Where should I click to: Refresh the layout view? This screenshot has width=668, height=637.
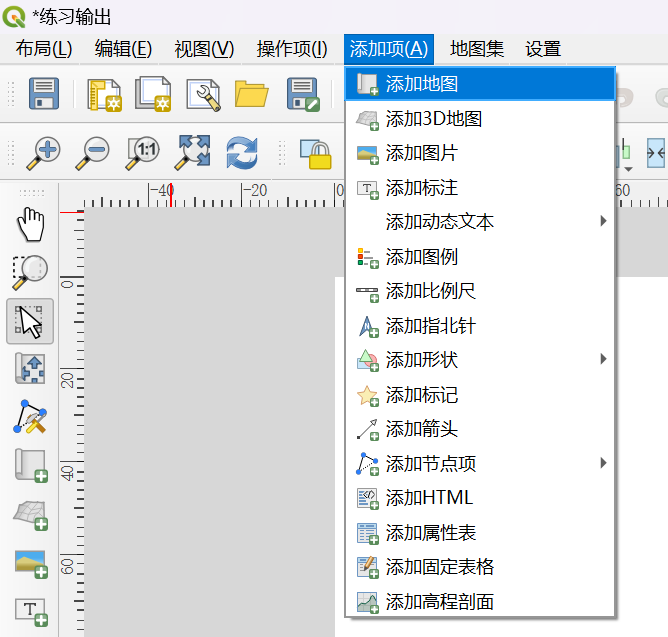pos(242,153)
